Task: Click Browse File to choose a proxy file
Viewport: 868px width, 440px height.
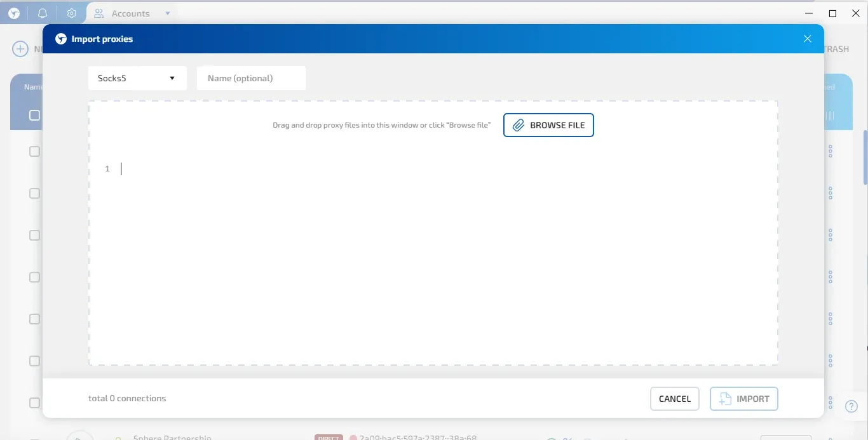Action: pyautogui.click(x=548, y=125)
